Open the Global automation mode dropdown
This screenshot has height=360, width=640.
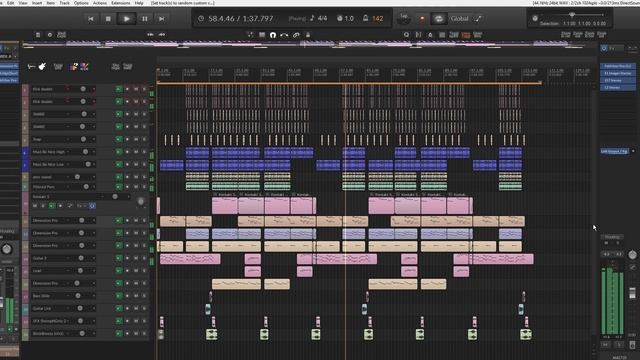(x=460, y=18)
